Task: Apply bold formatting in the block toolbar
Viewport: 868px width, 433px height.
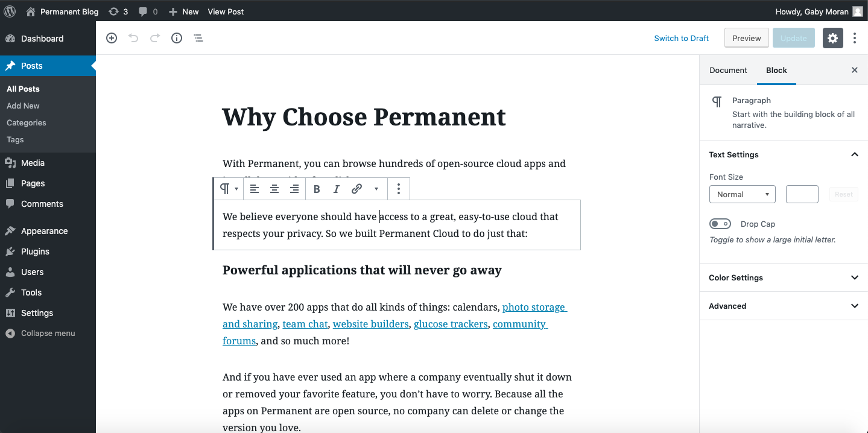Action: [x=316, y=188]
